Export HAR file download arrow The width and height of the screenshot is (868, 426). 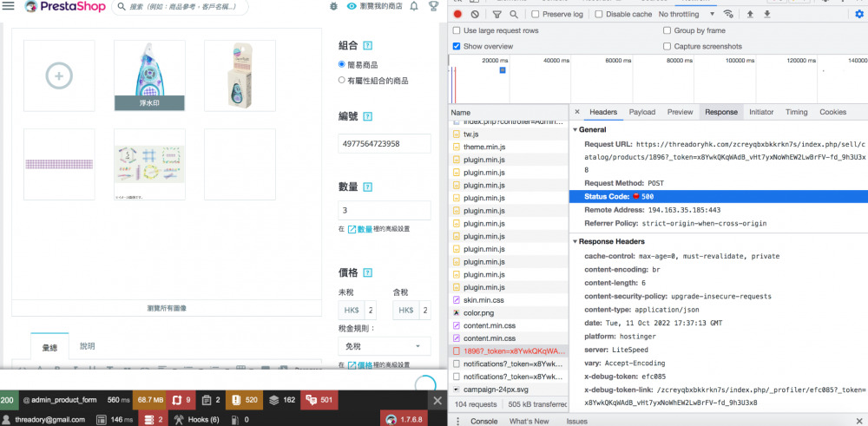point(767,15)
